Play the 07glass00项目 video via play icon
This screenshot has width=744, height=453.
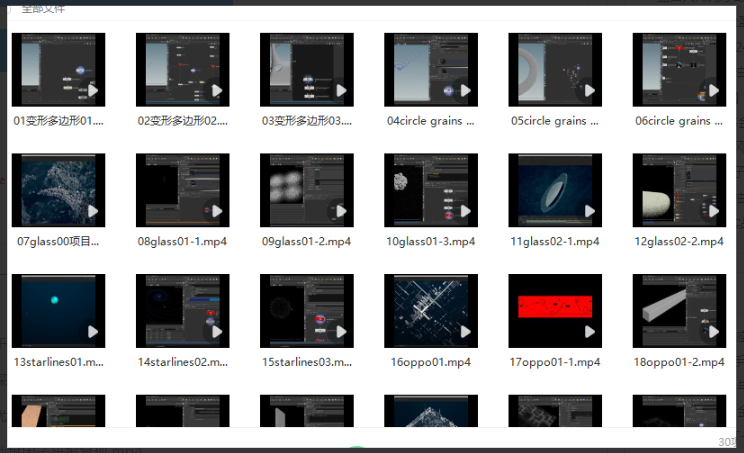coord(92,211)
